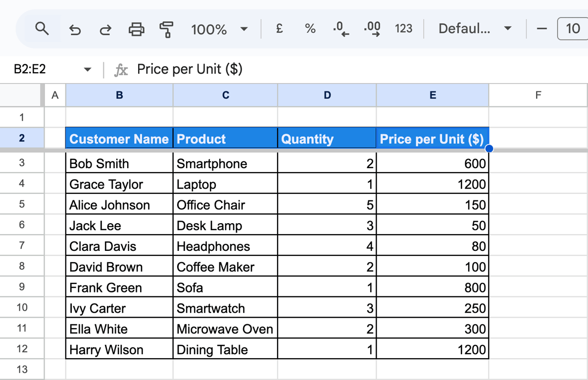This screenshot has width=588, height=380.
Task: Open the search menus magnifier icon
Action: pos(42,29)
